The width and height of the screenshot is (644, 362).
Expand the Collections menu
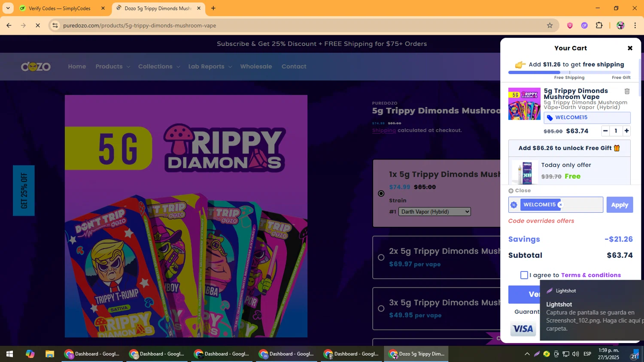[159, 66]
